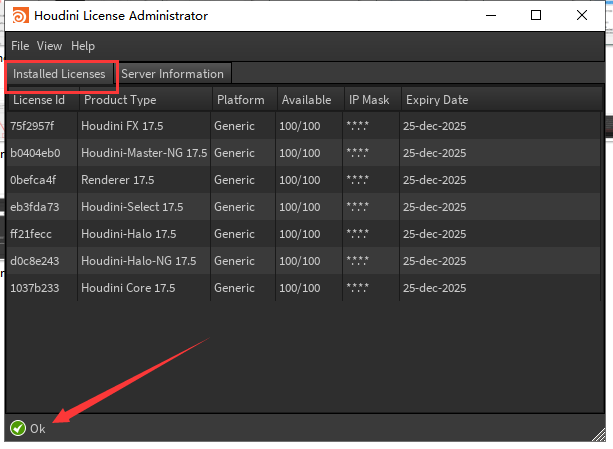Sort by the Expiry Date column header
613x449 pixels.
pyautogui.click(x=436, y=100)
